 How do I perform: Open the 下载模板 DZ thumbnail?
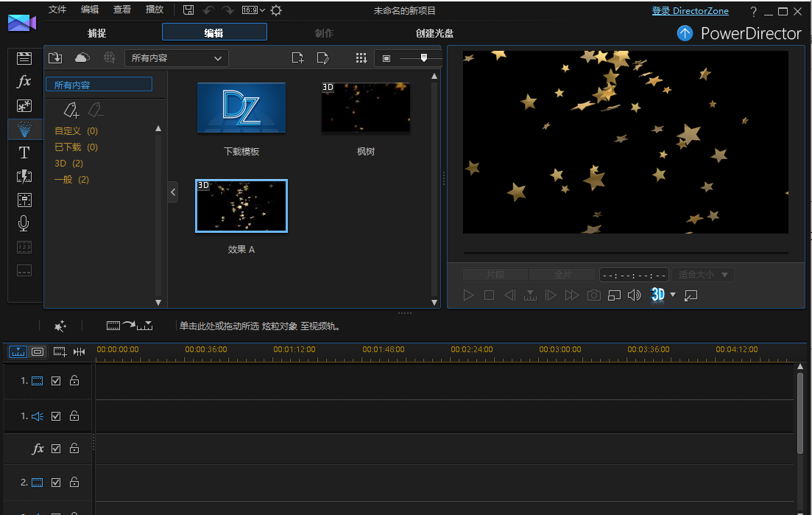coord(241,108)
